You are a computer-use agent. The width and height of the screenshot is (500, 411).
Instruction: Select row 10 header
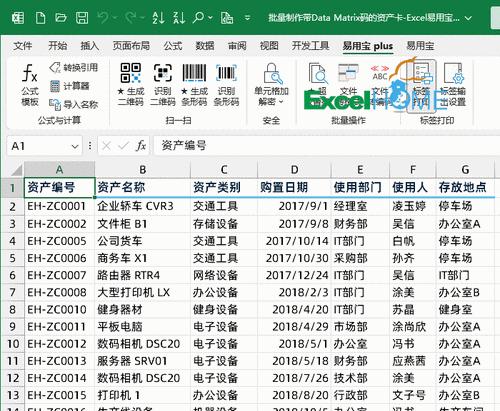[x=12, y=344]
